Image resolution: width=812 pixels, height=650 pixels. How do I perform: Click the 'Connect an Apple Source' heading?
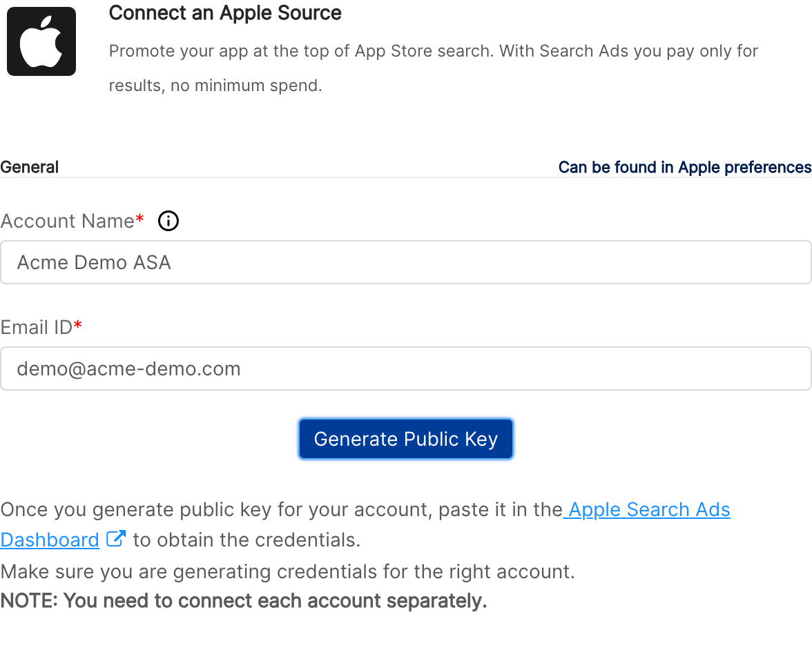[225, 13]
